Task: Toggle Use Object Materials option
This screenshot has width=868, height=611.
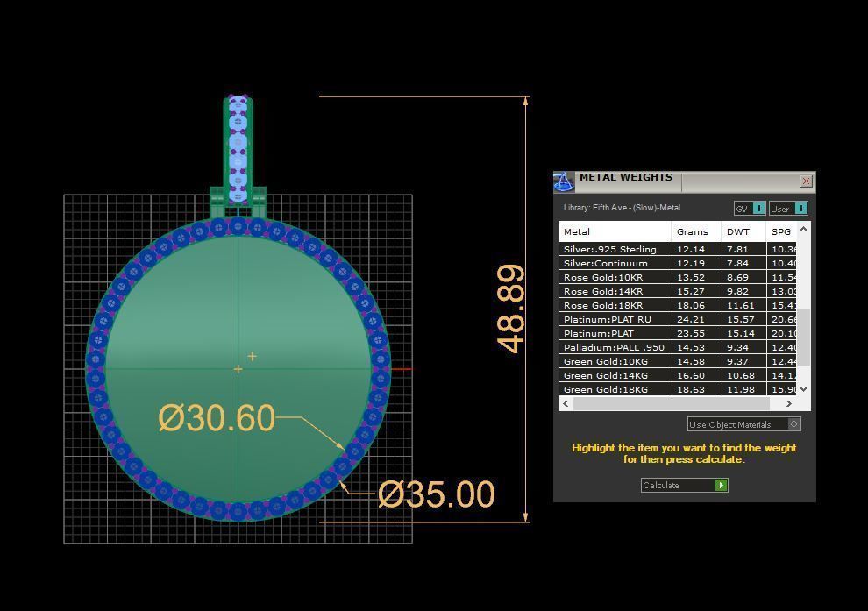Action: (744, 424)
